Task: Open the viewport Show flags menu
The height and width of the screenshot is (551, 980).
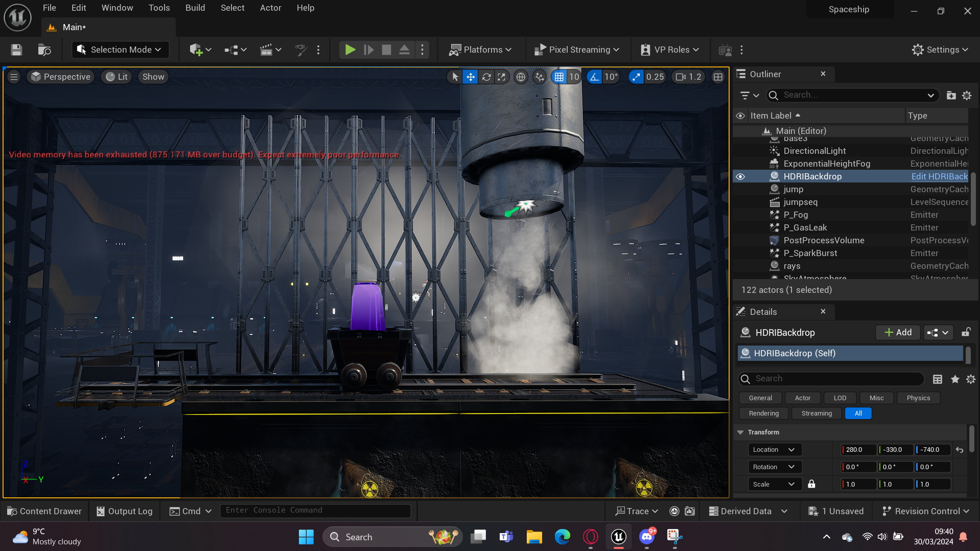Action: 153,77
